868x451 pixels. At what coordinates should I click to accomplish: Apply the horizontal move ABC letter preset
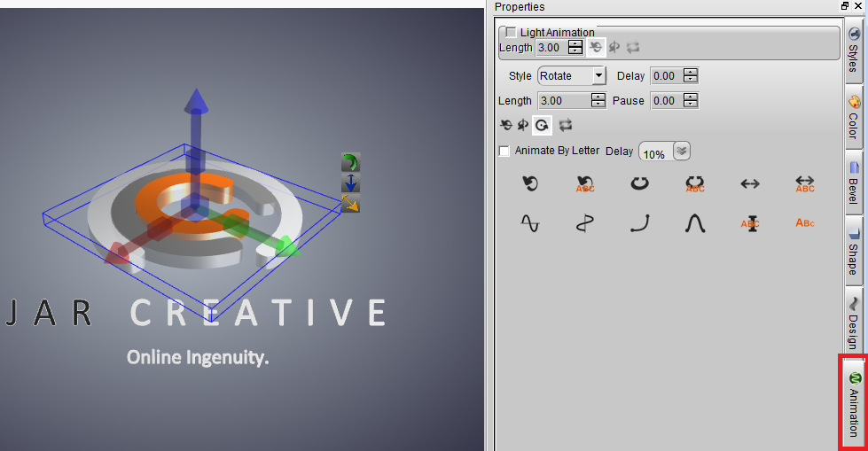tap(805, 183)
